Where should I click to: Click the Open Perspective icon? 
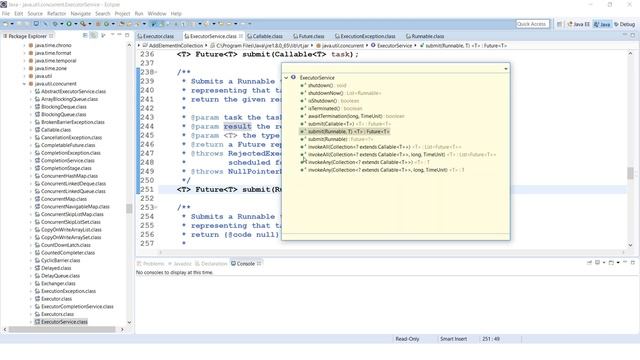point(560,24)
